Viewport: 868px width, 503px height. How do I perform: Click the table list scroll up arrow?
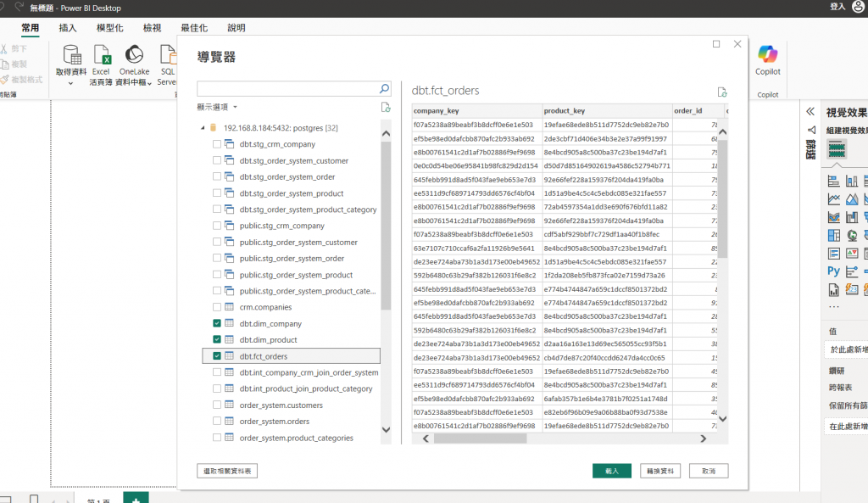pyautogui.click(x=386, y=133)
